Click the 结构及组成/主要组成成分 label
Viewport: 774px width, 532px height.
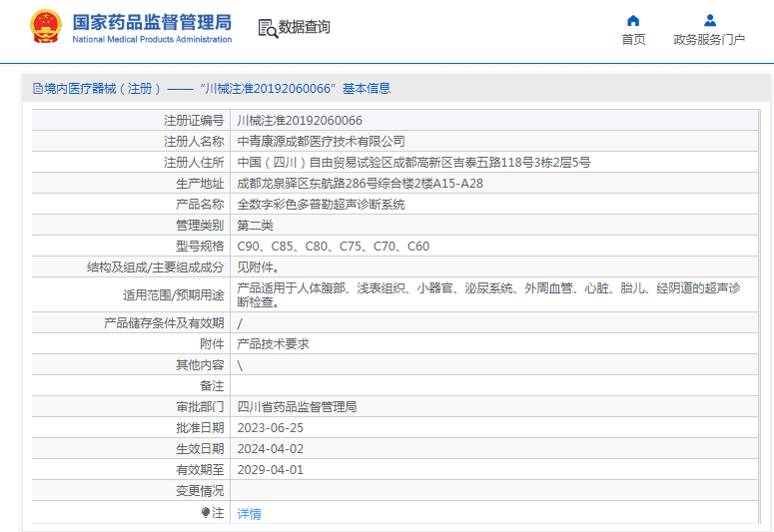[156, 267]
